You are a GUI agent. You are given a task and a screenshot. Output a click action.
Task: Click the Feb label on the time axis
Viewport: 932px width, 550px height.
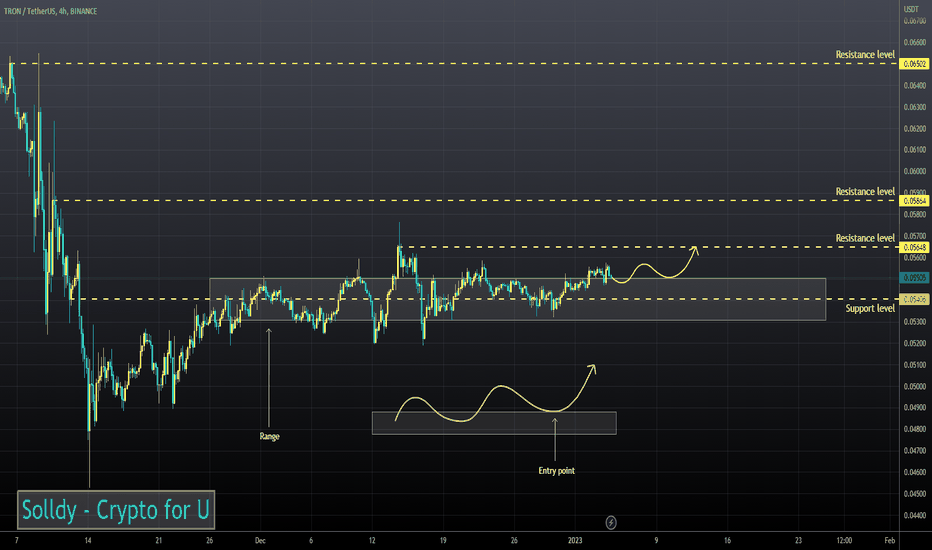pyautogui.click(x=889, y=540)
